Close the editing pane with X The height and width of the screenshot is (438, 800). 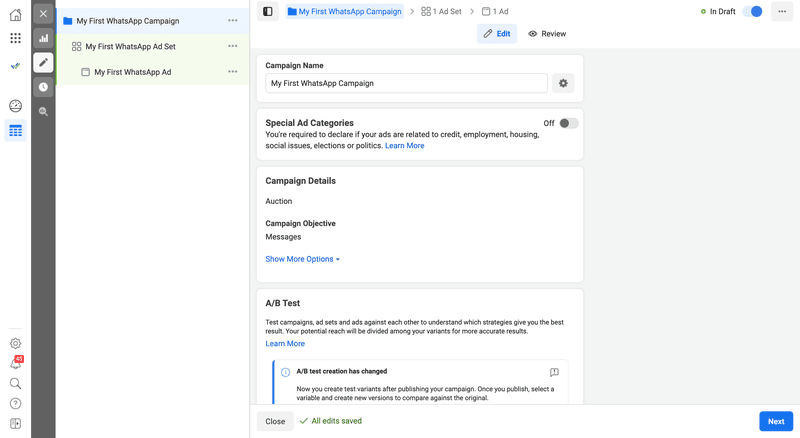43,14
